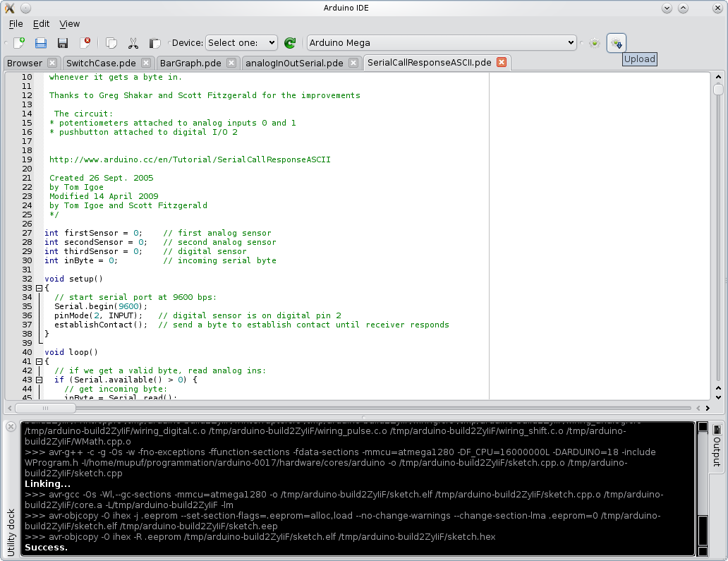Click the horizontal scrollbar's left arrow at far left

(9, 408)
